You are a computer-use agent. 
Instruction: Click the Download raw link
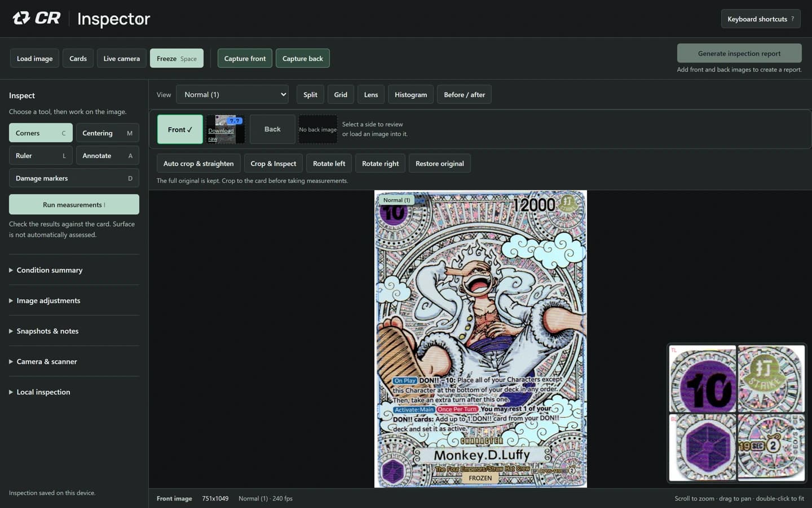coord(220,134)
